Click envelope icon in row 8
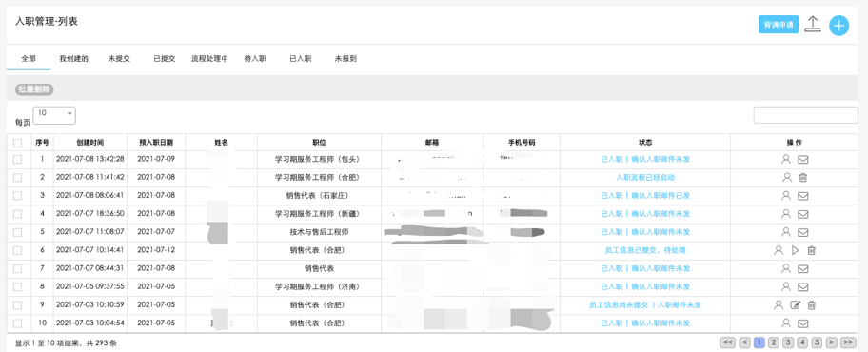Image resolution: width=868 pixels, height=352 pixels. (x=802, y=287)
